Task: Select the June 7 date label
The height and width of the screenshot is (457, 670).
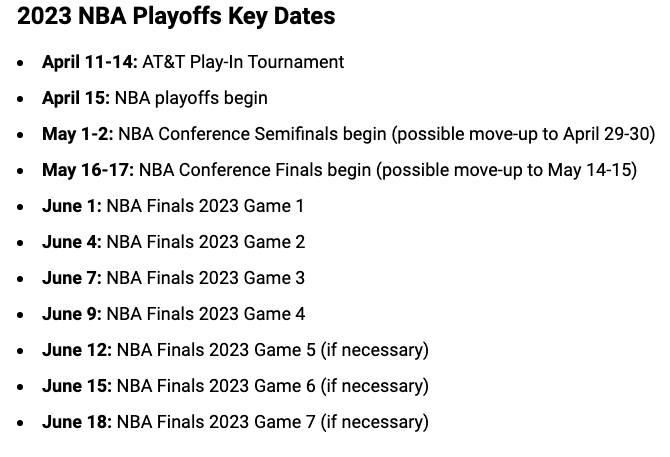Action: coord(72,278)
